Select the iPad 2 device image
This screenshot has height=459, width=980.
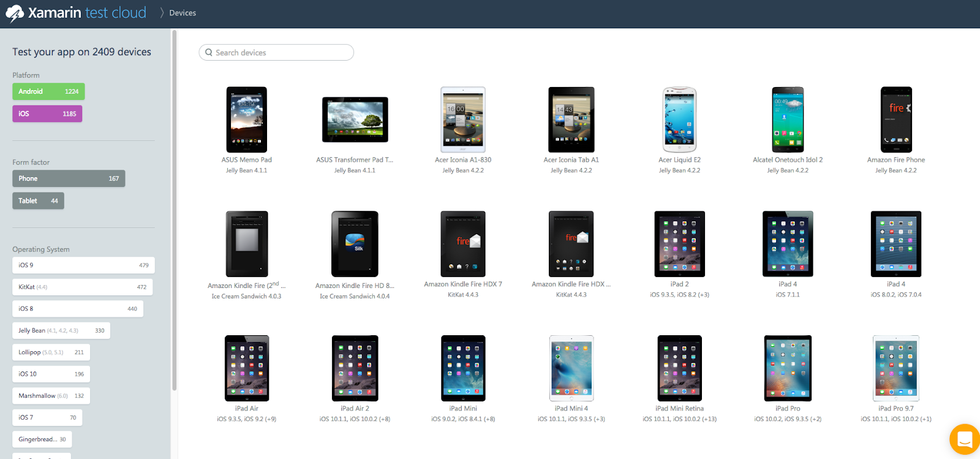(680, 244)
